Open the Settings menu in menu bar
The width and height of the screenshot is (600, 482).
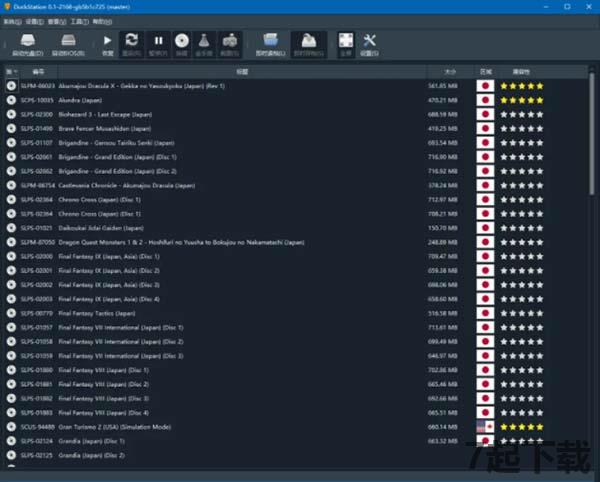coord(34,22)
